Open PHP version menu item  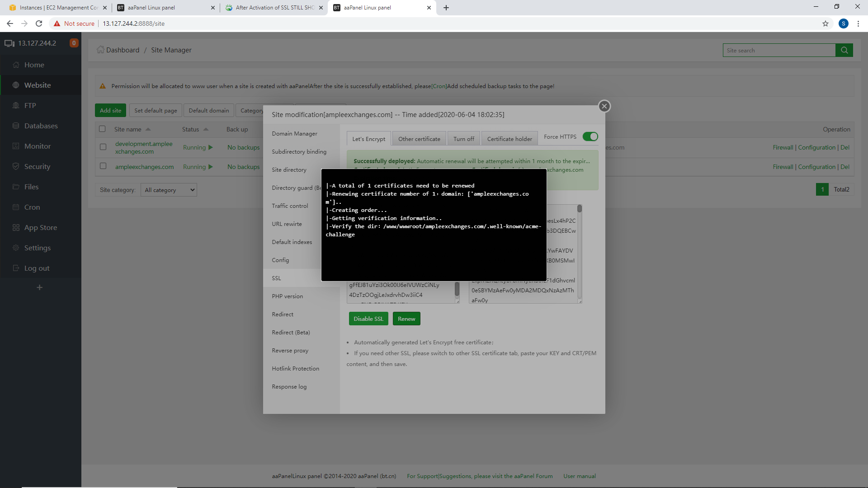point(288,296)
